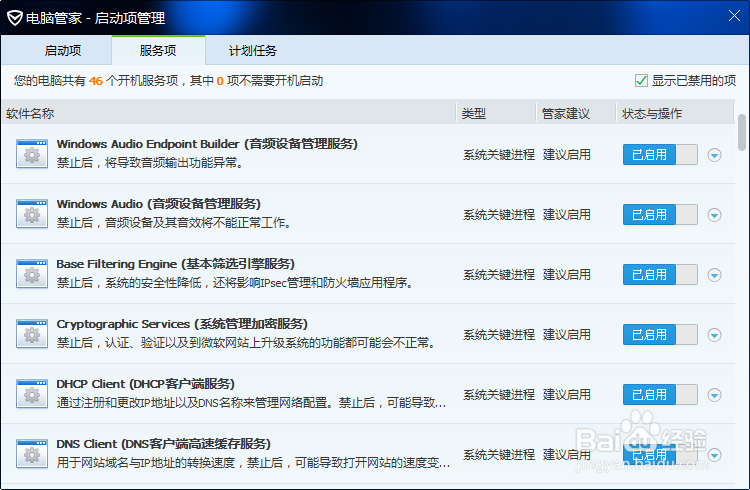Uncheck the 显示已禁用的项 checkbox
Viewport: 750px width, 490px height.
point(641,80)
